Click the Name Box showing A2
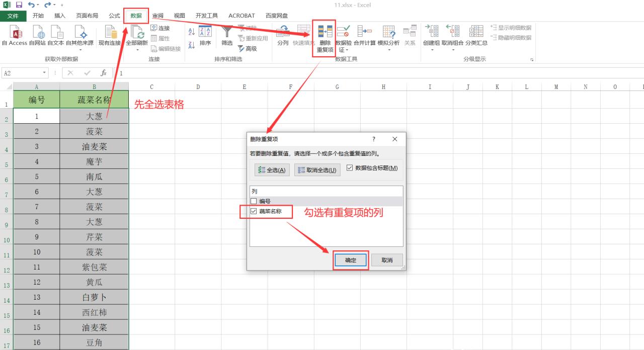This screenshot has width=644, height=350. pos(22,73)
